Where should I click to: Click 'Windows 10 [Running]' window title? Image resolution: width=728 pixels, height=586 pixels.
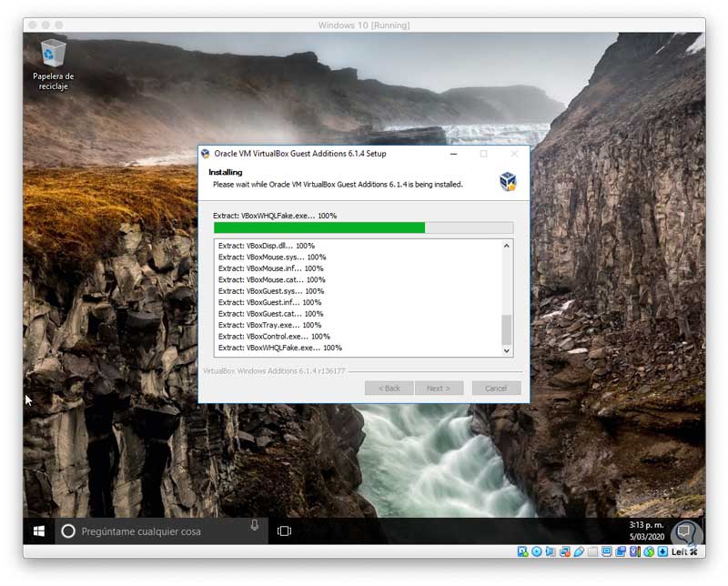tap(364, 25)
